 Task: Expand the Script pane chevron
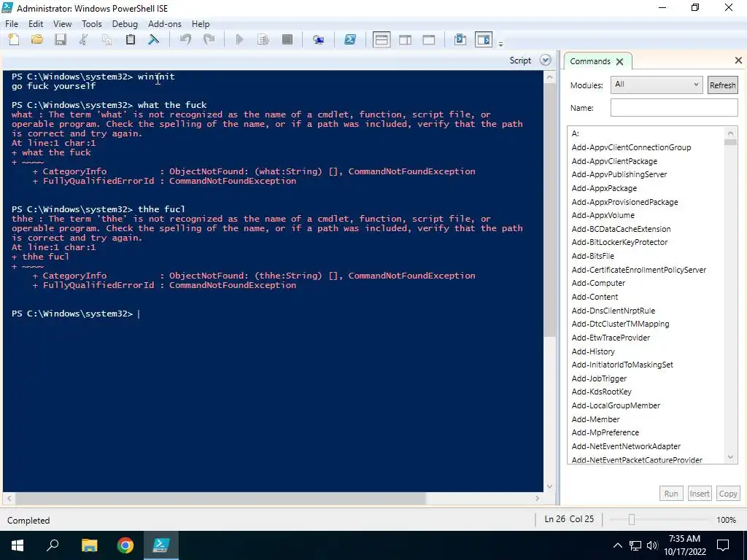point(546,60)
